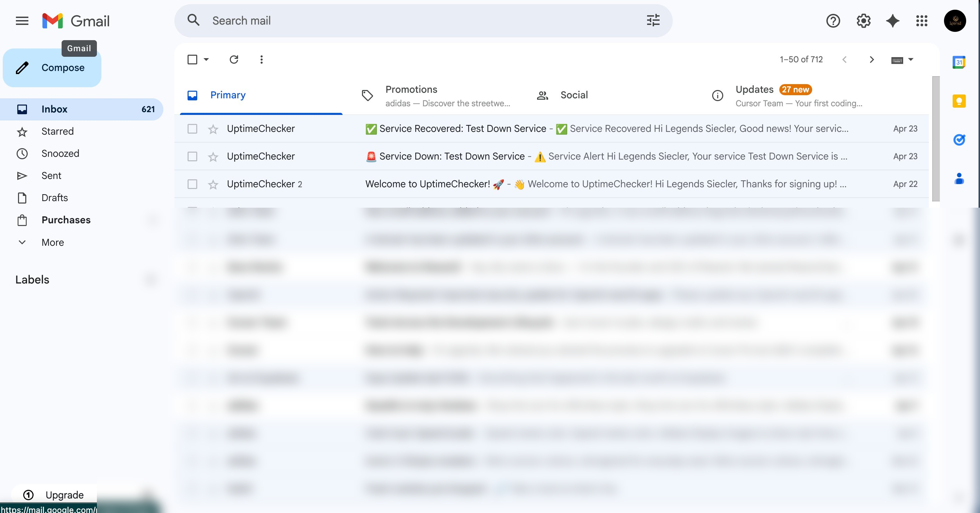The width and height of the screenshot is (980, 513).
Task: Open Google Calendar side panel icon
Action: point(959,62)
